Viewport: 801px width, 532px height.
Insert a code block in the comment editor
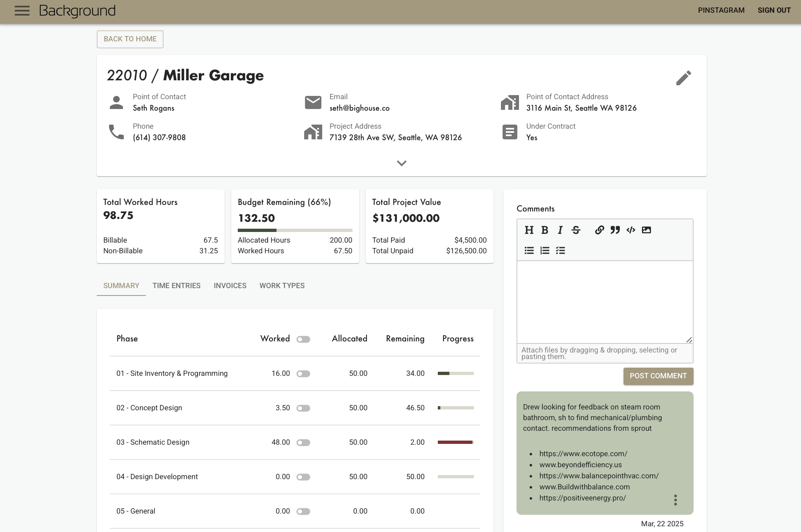tap(630, 230)
